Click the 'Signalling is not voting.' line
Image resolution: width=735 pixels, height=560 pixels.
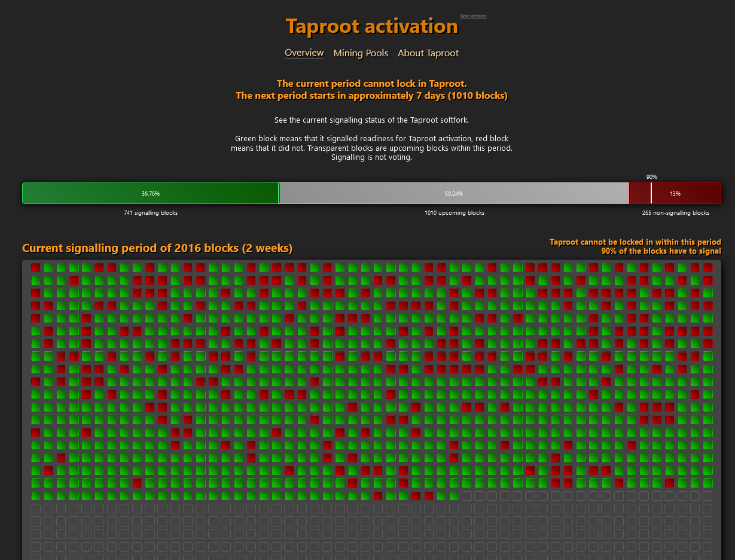[x=371, y=157]
